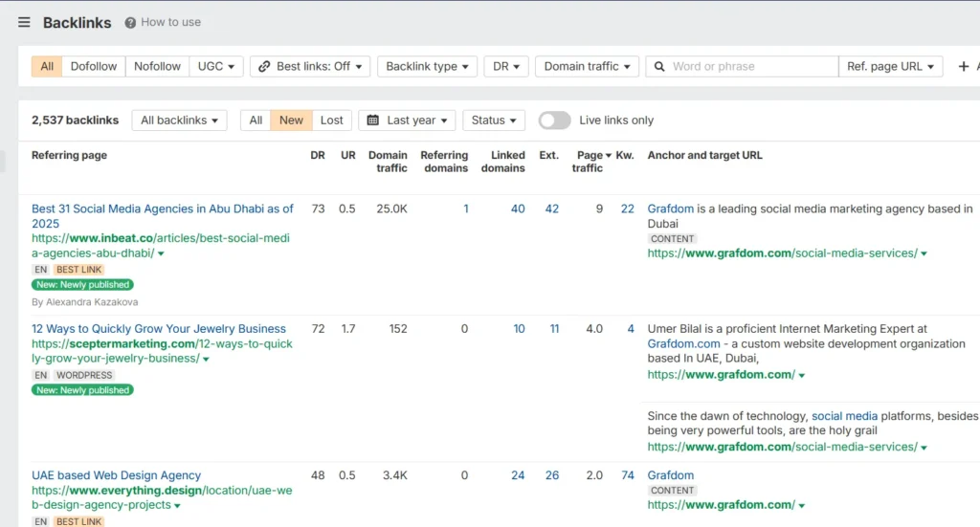Screen dimensions: 980x527
Task: Select the Nofollow filter
Action: tap(157, 66)
